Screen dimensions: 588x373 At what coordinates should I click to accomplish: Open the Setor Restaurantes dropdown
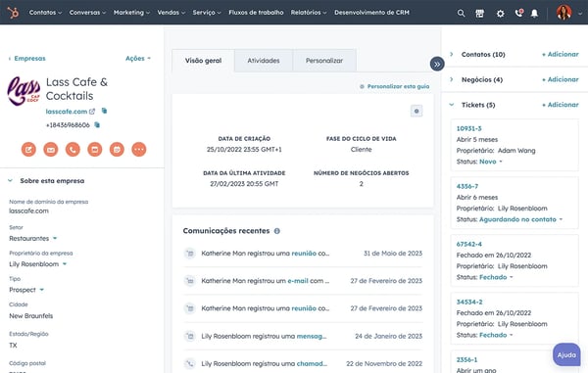[x=33, y=239]
